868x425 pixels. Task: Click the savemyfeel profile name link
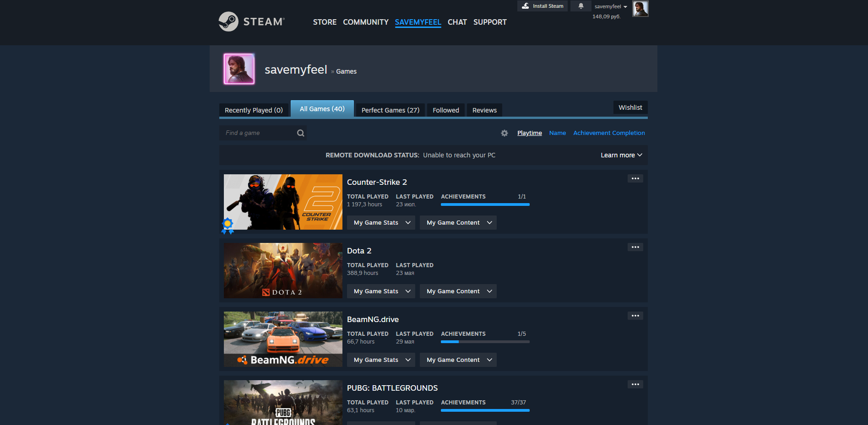296,70
